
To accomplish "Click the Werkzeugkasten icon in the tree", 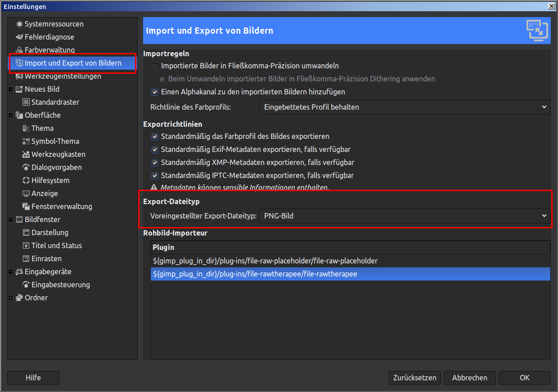I will click(x=26, y=155).
